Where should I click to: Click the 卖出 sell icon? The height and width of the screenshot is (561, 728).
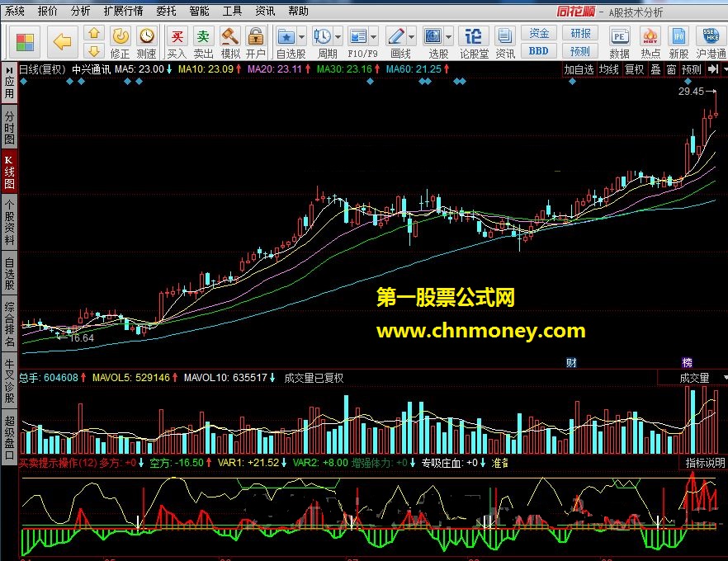(203, 42)
